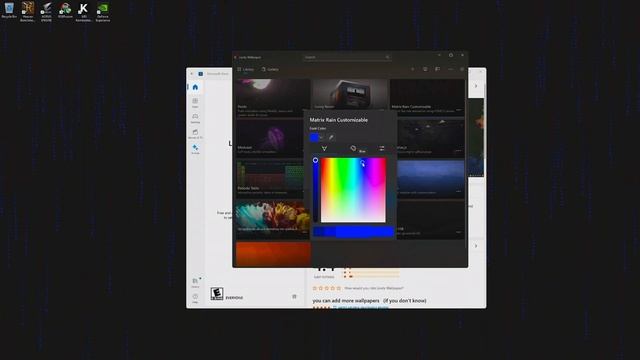
Task: Click the sliders icon above the color picker
Action: pos(382,148)
